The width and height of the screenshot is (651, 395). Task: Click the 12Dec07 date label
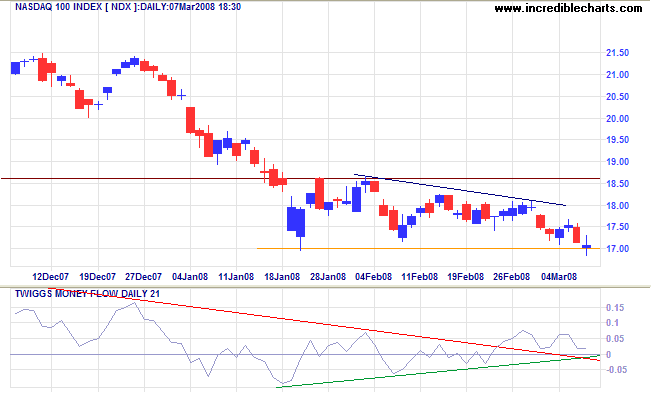click(51, 277)
